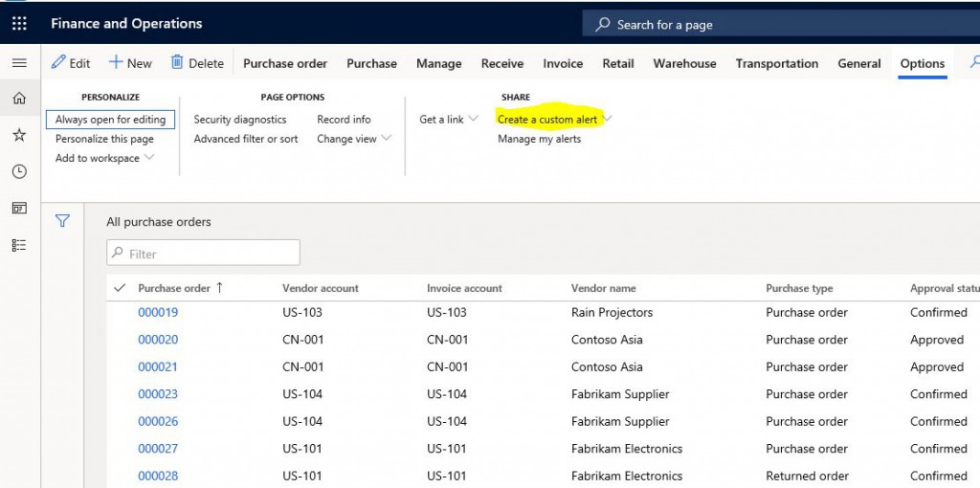Show the filter pane funnel icon
Image resolution: width=980 pixels, height=488 pixels.
point(62,221)
